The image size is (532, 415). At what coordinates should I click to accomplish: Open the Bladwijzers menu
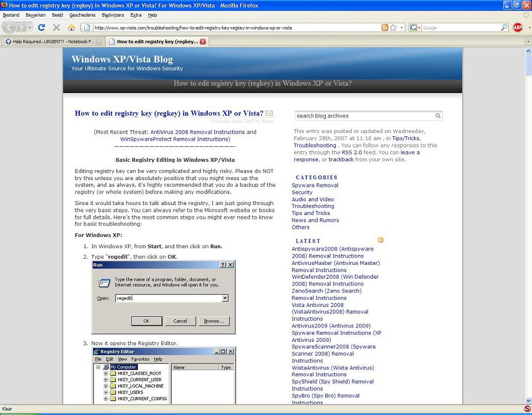click(113, 15)
